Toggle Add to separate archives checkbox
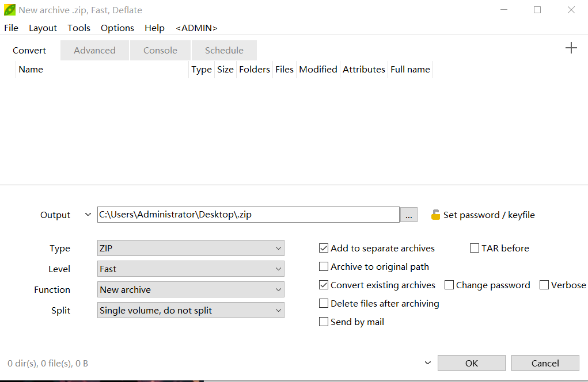 point(324,249)
